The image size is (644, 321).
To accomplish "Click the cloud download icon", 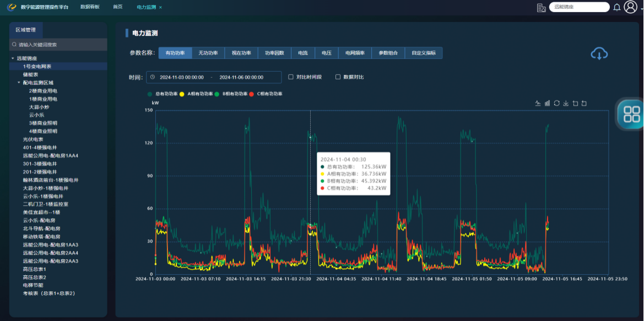I will pos(599,54).
